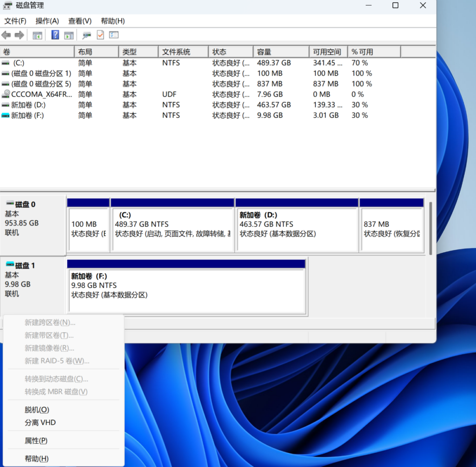
Task: Click the blue question mark help icon
Action: point(55,35)
